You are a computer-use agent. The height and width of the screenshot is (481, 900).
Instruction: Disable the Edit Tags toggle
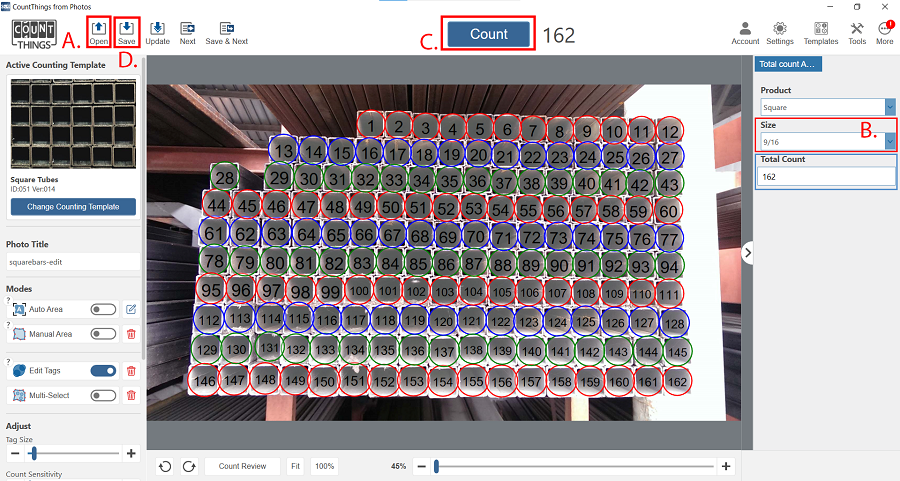(103, 371)
